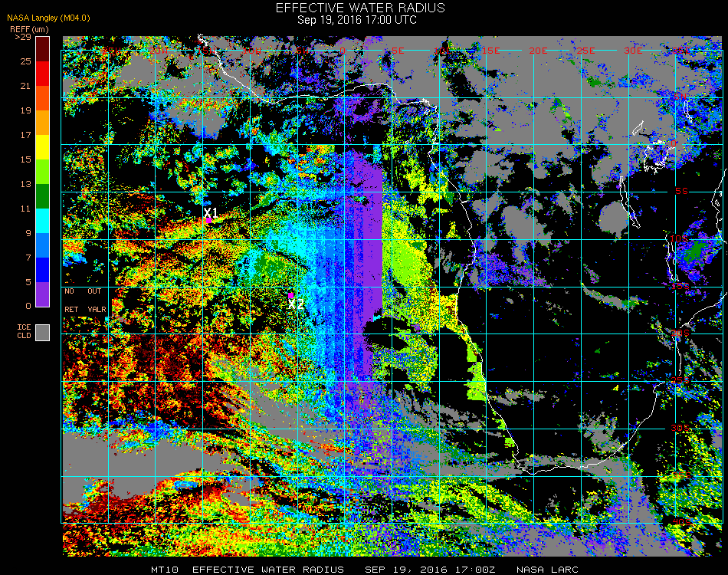This screenshot has height=575, width=728.
Task: Click the 'NASA LARC' footer text
Action: (547, 570)
